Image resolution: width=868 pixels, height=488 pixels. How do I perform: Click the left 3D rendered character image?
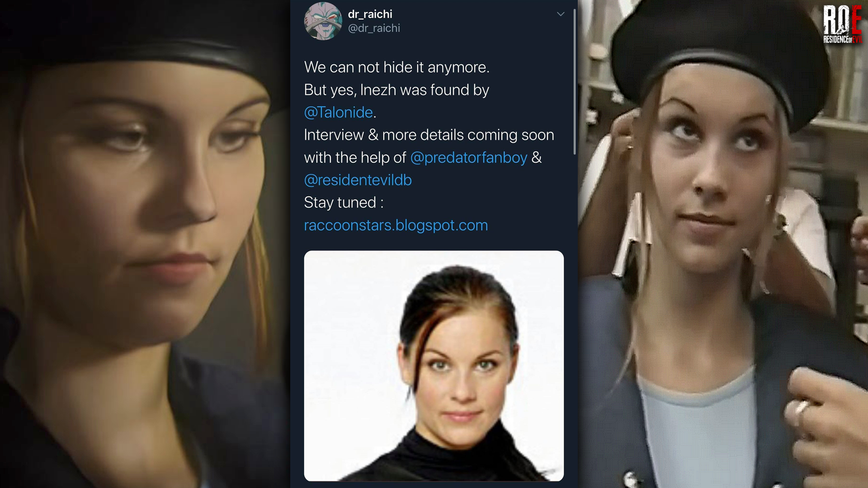[x=145, y=244]
